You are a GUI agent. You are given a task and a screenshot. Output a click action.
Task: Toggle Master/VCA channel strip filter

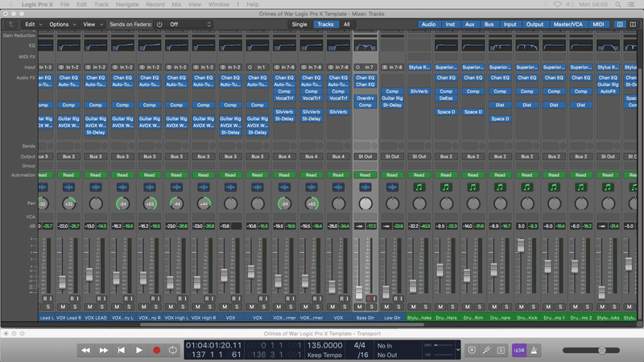tap(568, 24)
